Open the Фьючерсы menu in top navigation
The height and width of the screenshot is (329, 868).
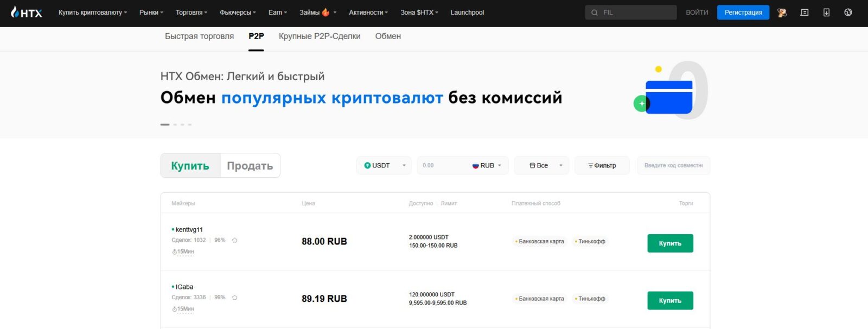click(238, 12)
